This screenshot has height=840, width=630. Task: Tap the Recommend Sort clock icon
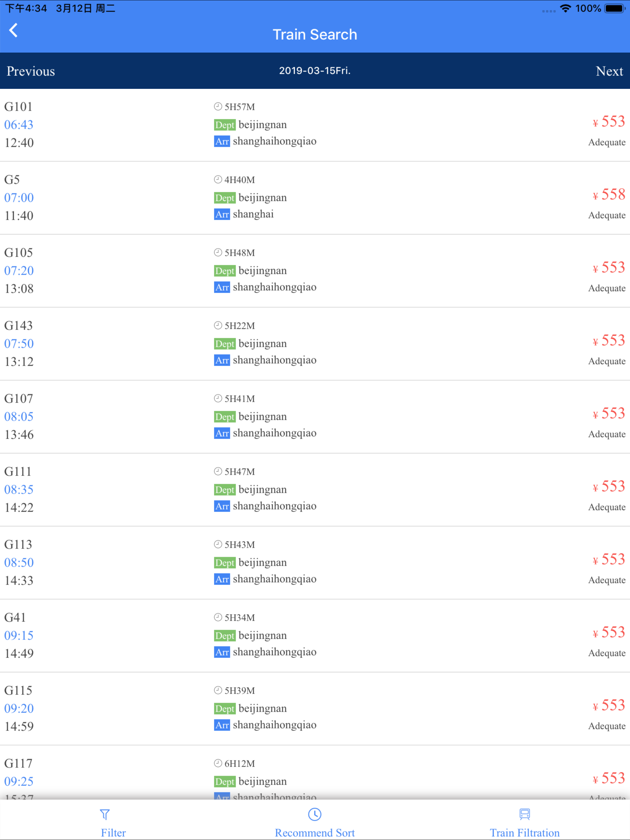315,814
